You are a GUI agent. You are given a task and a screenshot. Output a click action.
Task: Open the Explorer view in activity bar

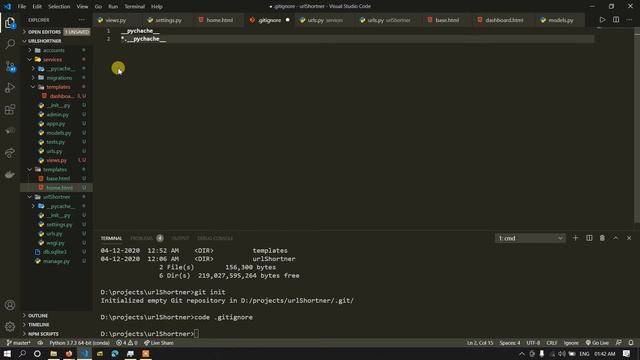10,23
